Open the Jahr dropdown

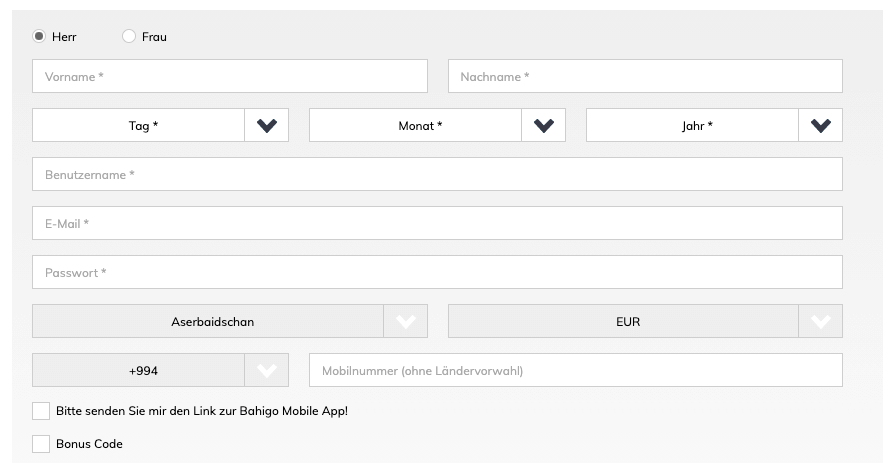point(692,126)
